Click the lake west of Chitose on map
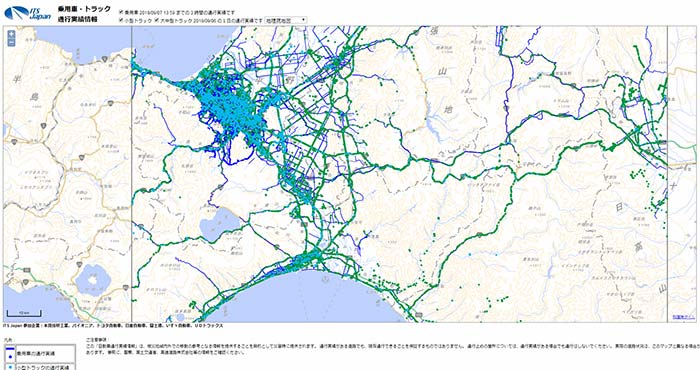700x370 pixels. pyautogui.click(x=220, y=224)
